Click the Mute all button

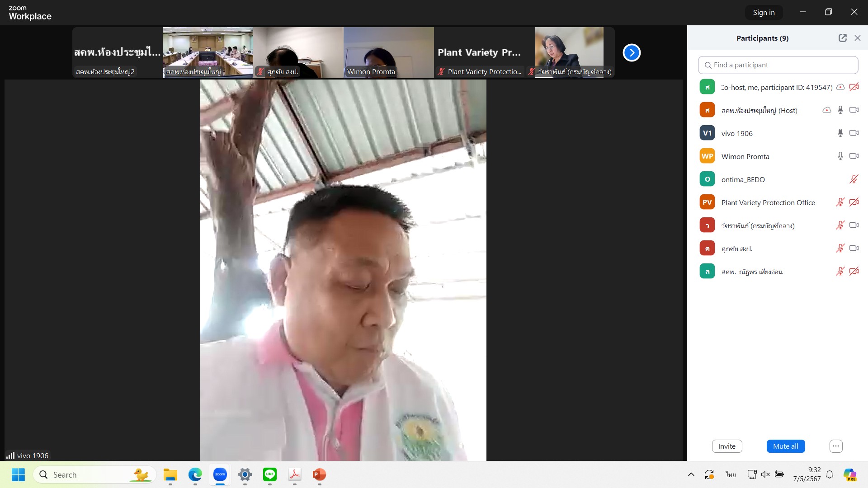[x=786, y=446]
